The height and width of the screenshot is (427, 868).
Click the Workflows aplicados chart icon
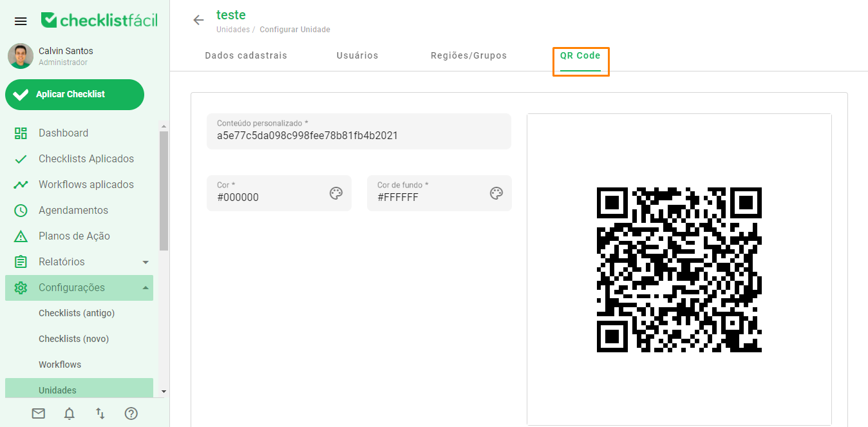(21, 185)
